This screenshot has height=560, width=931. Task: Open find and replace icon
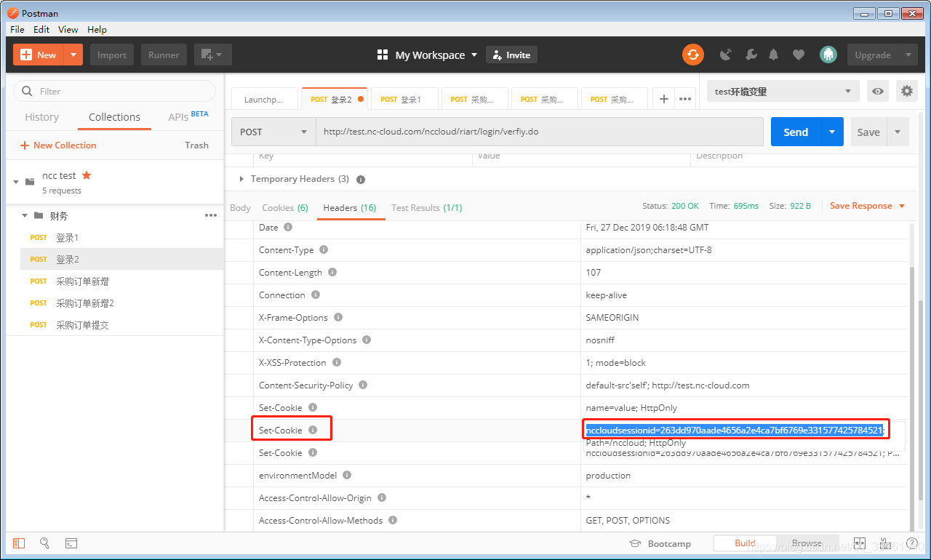44,543
